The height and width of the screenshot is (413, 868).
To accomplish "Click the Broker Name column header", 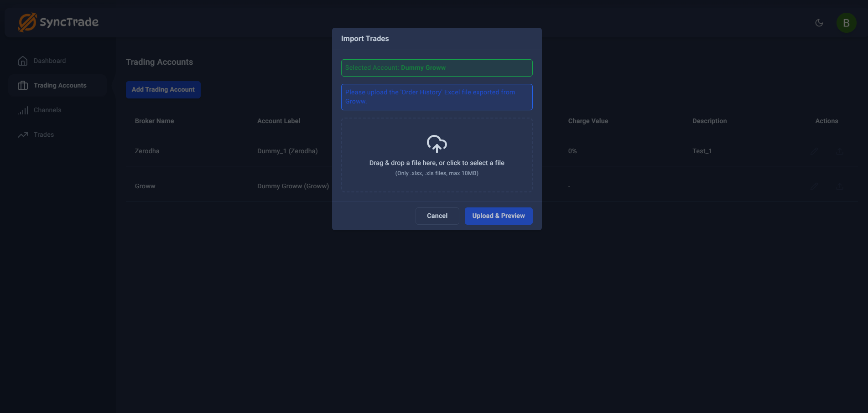I will (154, 121).
